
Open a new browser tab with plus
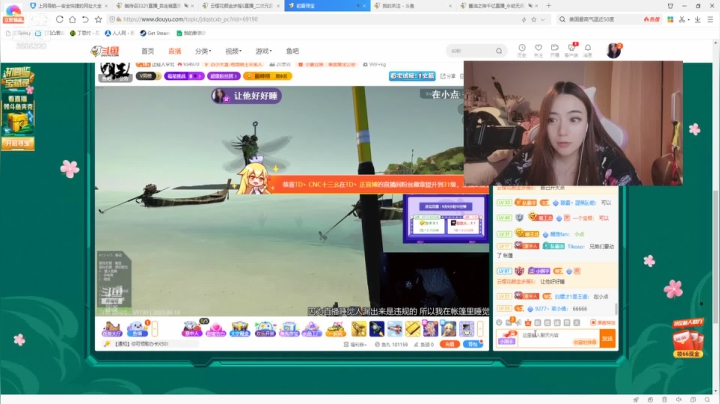point(548,6)
